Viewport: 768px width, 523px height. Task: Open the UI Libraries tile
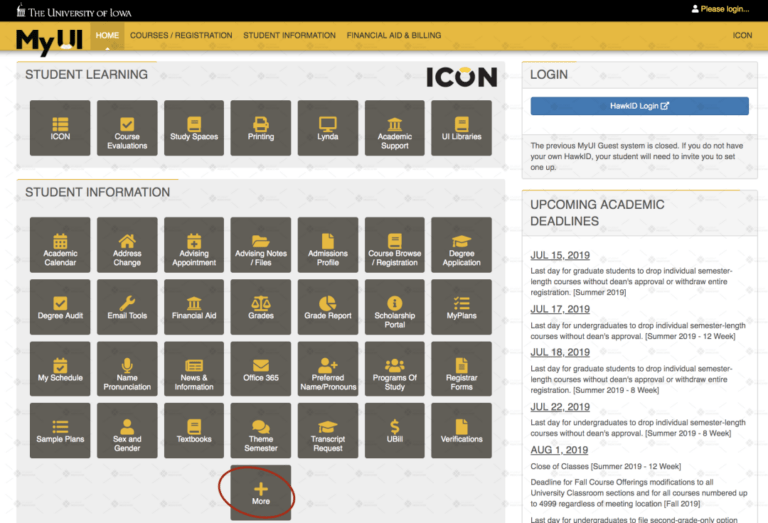[x=461, y=128]
